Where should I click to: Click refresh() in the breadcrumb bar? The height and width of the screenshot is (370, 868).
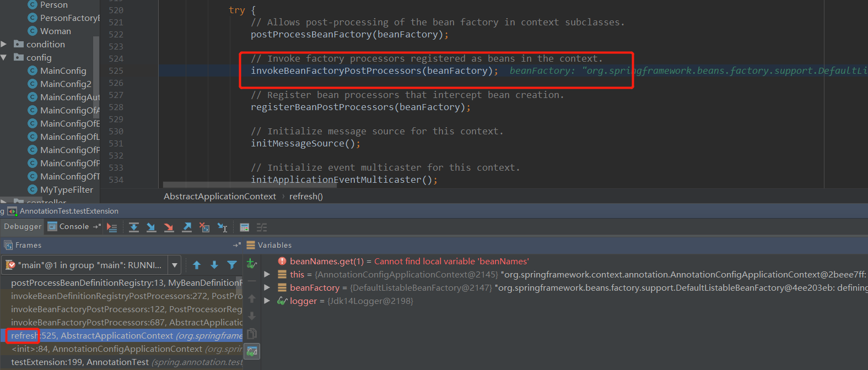(306, 196)
